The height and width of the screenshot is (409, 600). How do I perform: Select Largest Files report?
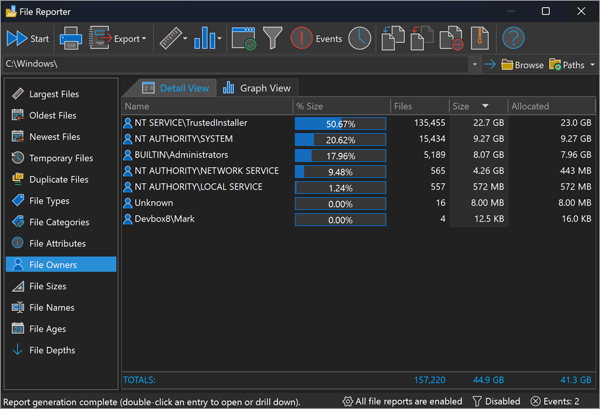click(x=61, y=94)
